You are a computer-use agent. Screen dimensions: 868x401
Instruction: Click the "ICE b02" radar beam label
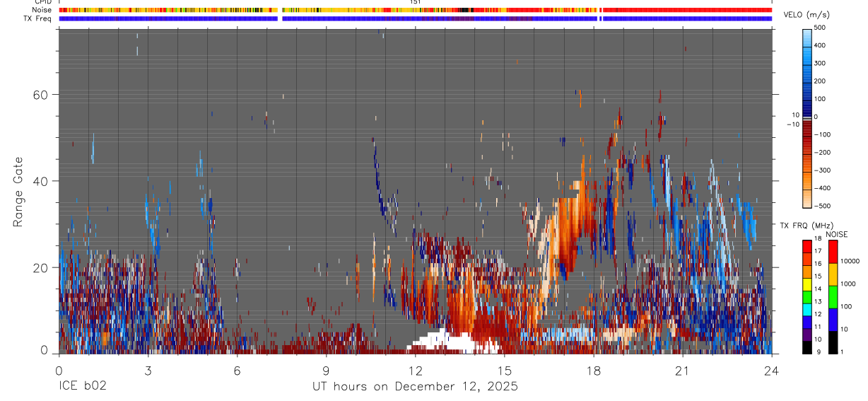pyautogui.click(x=83, y=386)
